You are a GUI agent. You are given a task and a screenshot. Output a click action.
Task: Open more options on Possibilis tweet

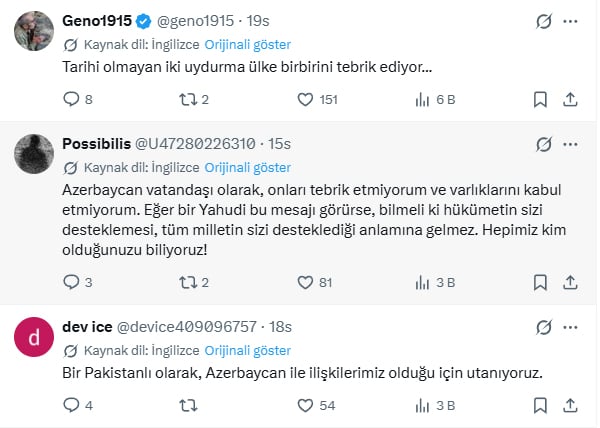coord(570,143)
